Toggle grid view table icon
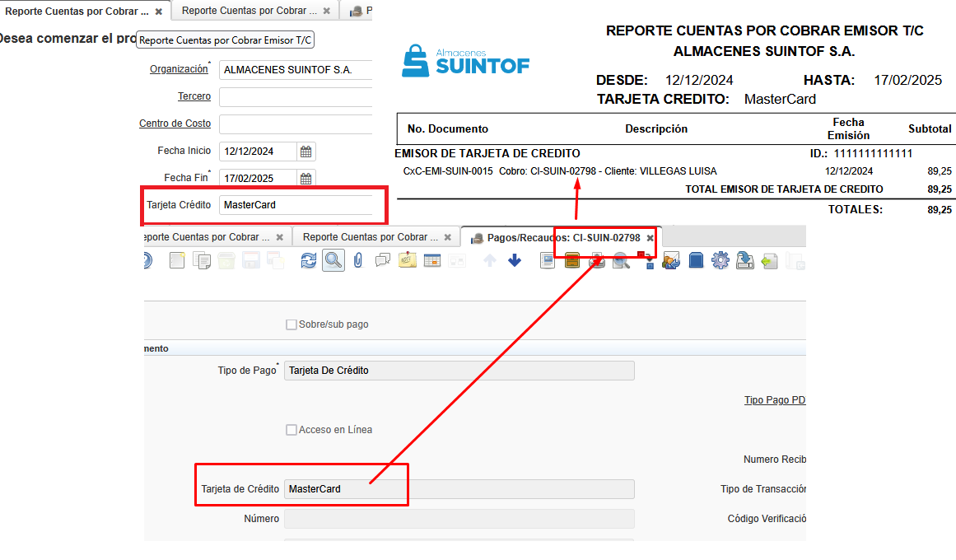Screen dimensions: 956x560 tap(432, 260)
